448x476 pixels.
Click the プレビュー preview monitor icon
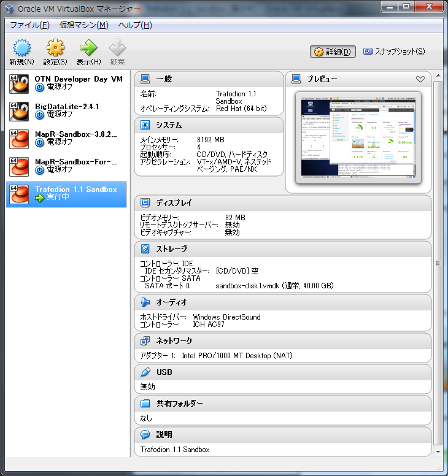pyautogui.click(x=296, y=79)
